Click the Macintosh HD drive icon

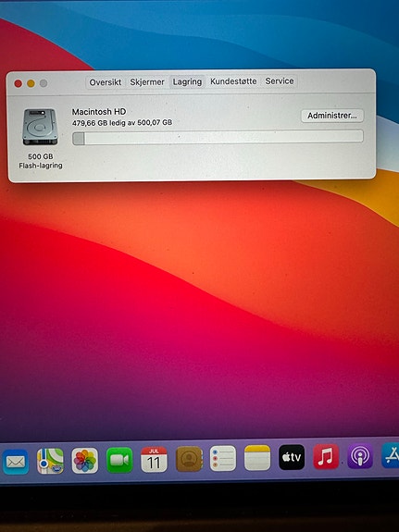click(x=40, y=127)
